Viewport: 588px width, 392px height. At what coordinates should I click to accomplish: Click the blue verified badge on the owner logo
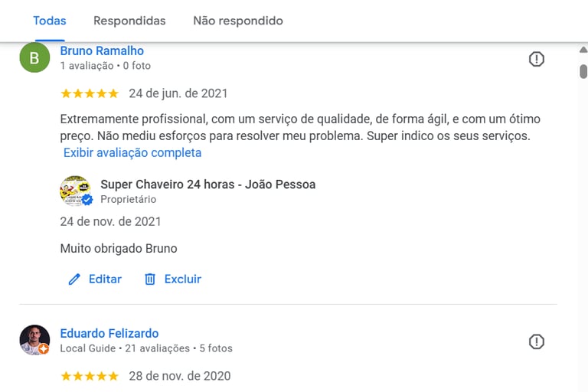[x=87, y=200]
